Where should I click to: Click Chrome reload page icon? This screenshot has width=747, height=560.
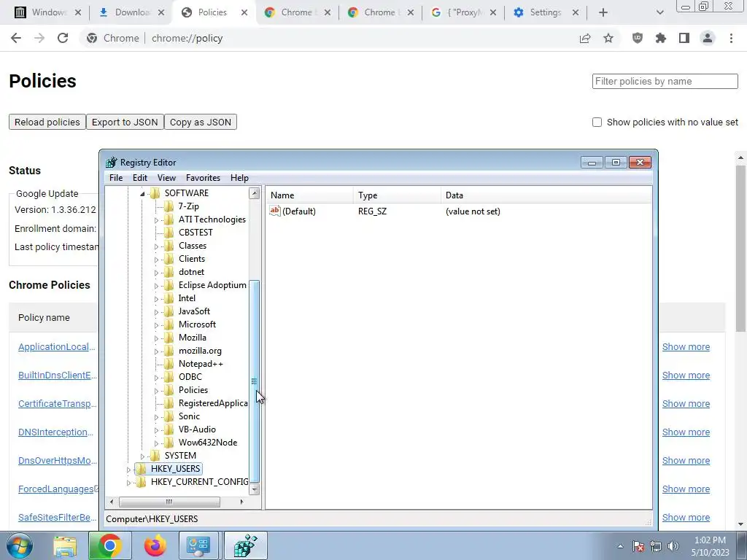(63, 38)
